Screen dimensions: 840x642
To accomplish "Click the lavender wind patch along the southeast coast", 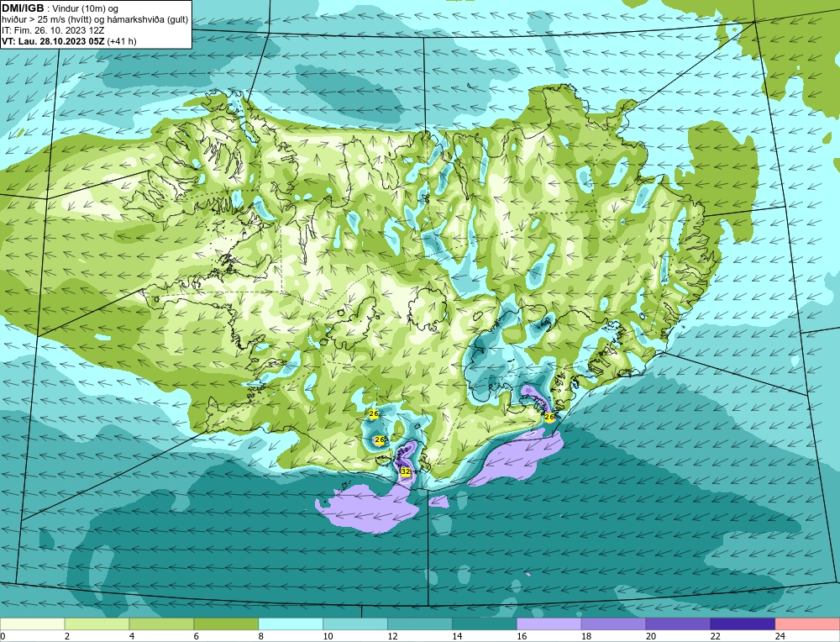I will (517, 458).
